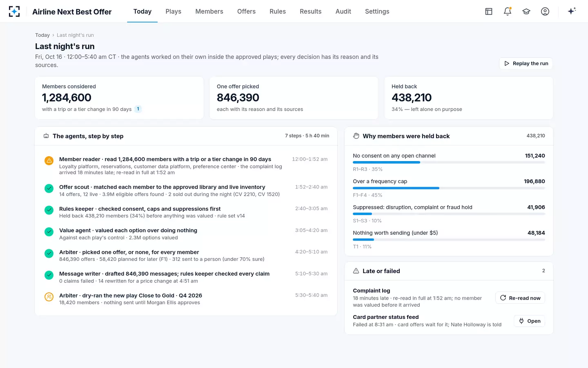Click the hand icon in Why members were held back
Image resolution: width=588 pixels, height=368 pixels.
click(356, 136)
